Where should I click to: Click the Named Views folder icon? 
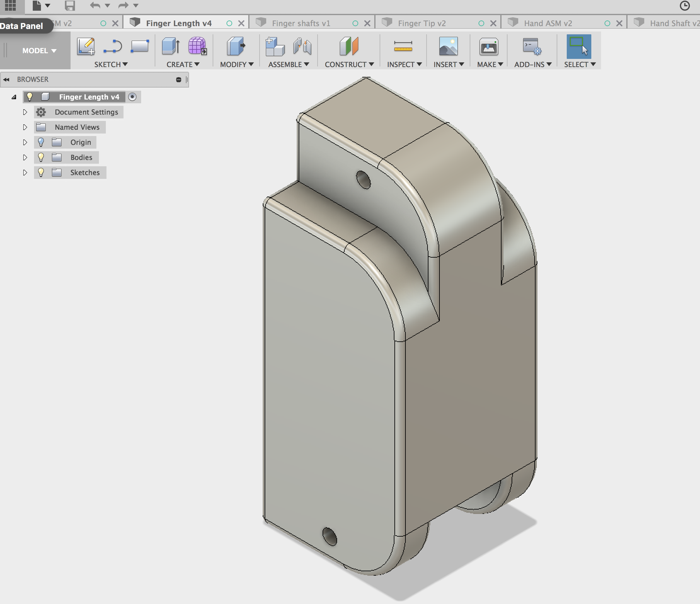pos(41,127)
